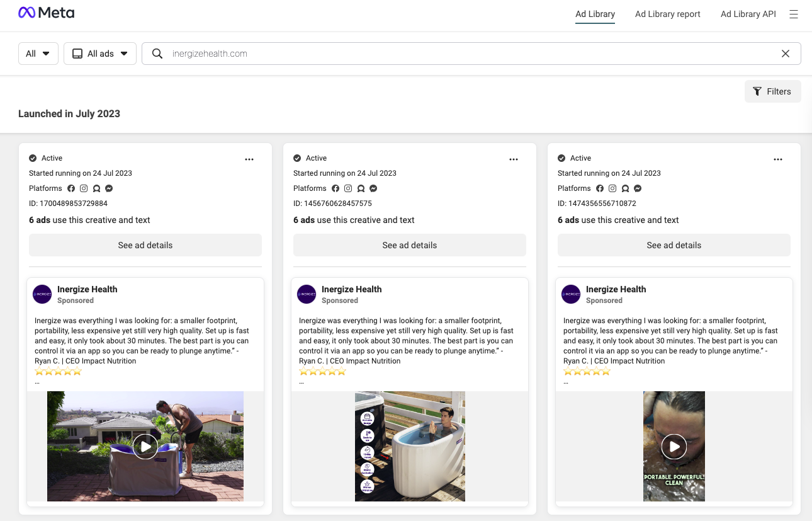
Task: Click the Facebook platform icon on the first ad
Action: pos(71,188)
